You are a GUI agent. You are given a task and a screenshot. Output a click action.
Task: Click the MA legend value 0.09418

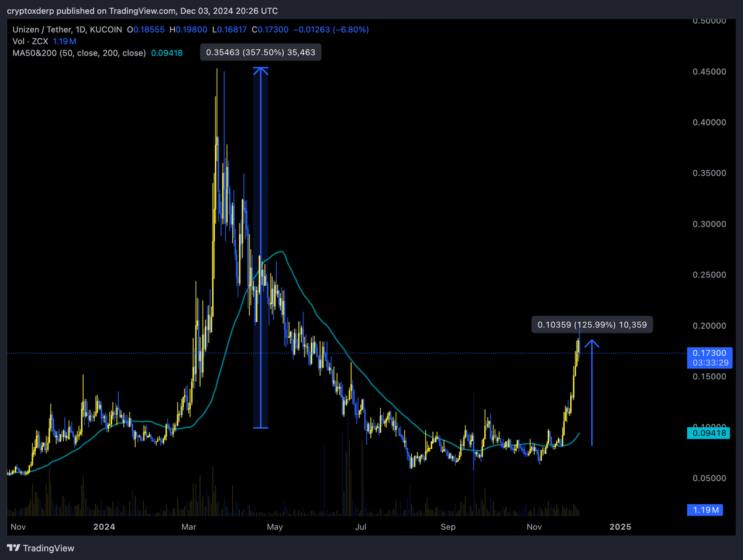166,53
